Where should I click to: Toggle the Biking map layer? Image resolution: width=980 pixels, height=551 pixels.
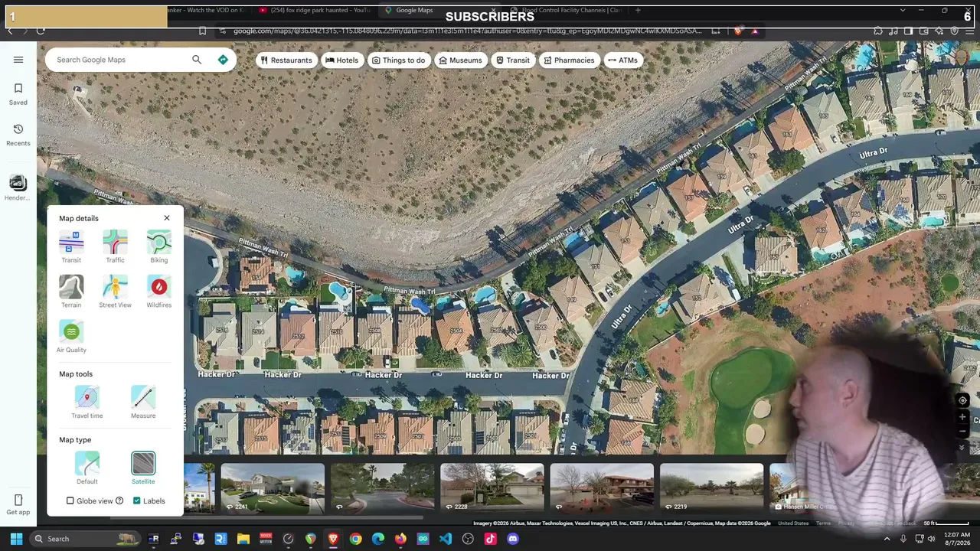pyautogui.click(x=159, y=246)
